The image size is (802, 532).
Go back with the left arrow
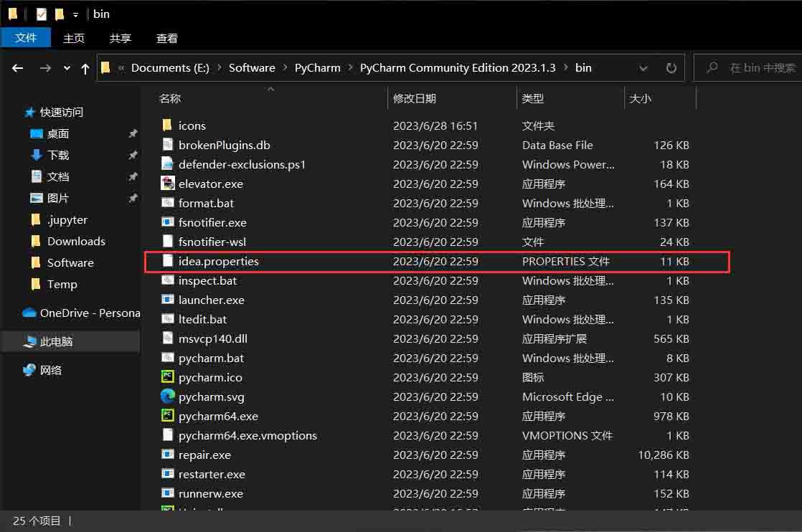17,68
